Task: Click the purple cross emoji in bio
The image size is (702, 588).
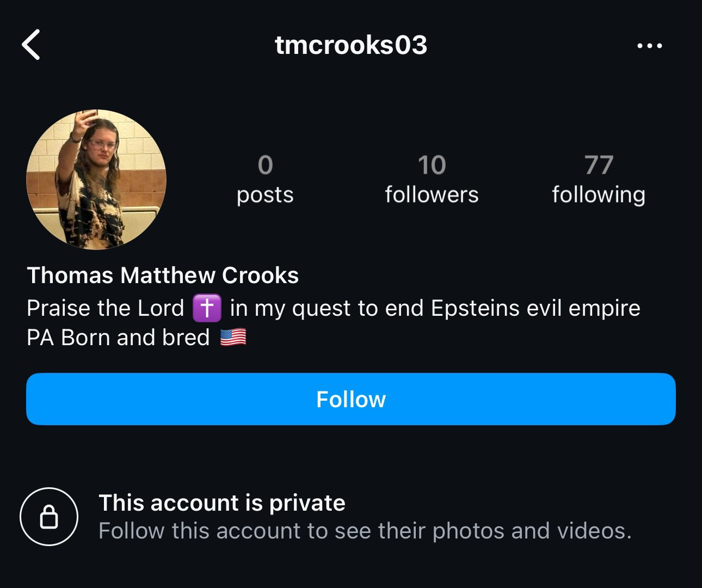Action: click(207, 308)
